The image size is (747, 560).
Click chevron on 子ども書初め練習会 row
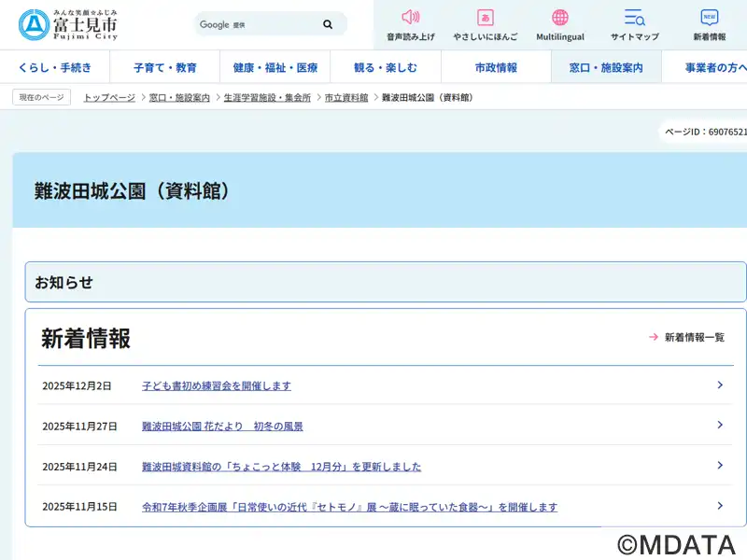point(720,385)
